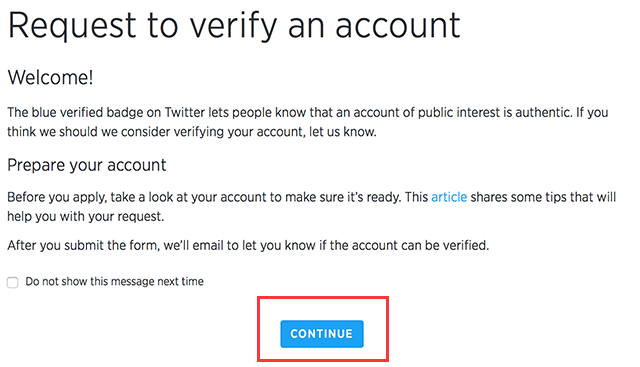
Task: Click the phrase 'make sure it's ready'
Action: [x=344, y=197]
